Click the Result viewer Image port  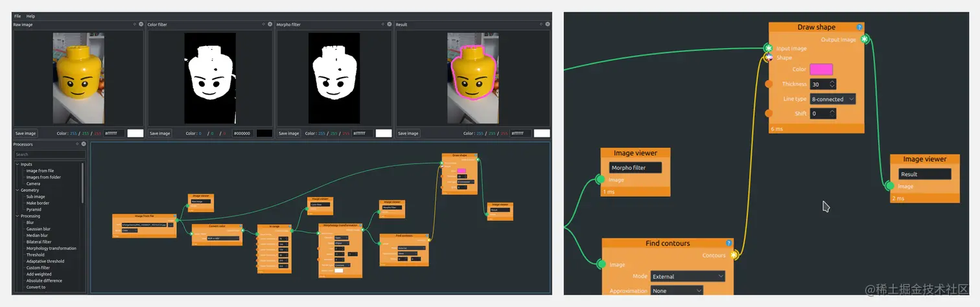pos(890,187)
